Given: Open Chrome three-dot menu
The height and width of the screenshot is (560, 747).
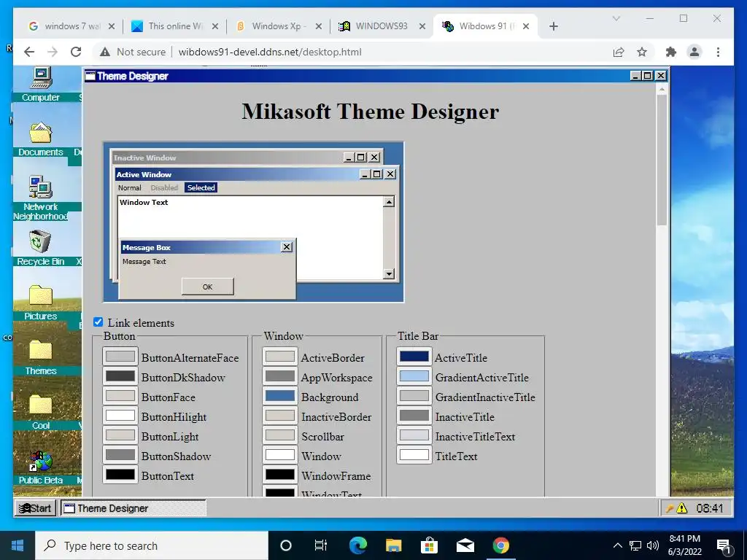Looking at the screenshot, I should pyautogui.click(x=718, y=52).
